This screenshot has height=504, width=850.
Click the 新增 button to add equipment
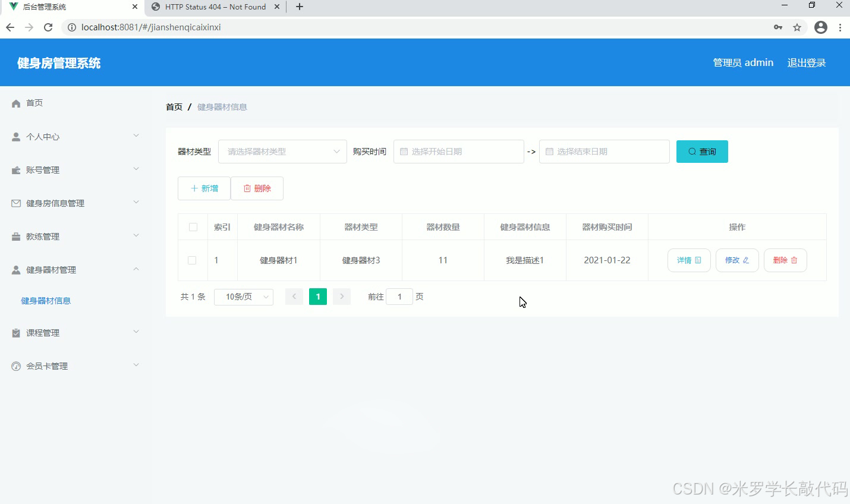204,188
